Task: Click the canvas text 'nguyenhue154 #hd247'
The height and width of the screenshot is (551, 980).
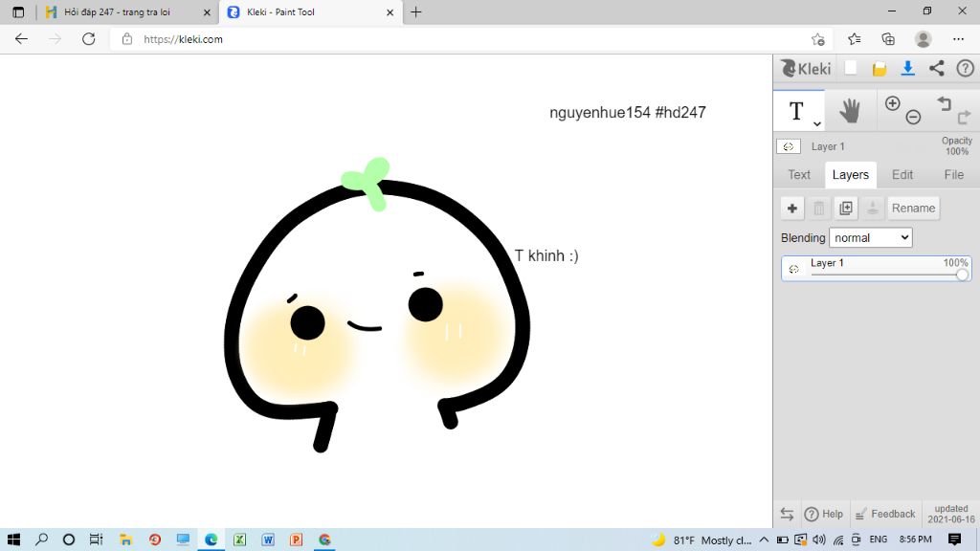Action: (628, 113)
